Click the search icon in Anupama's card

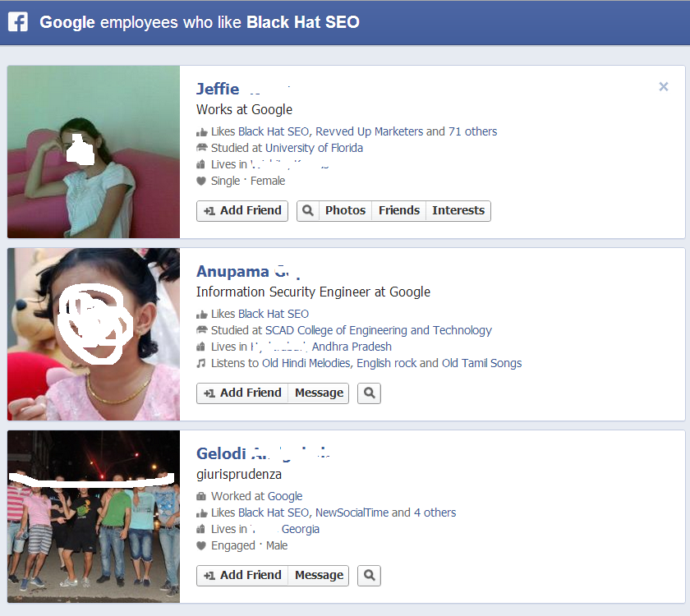tap(369, 393)
